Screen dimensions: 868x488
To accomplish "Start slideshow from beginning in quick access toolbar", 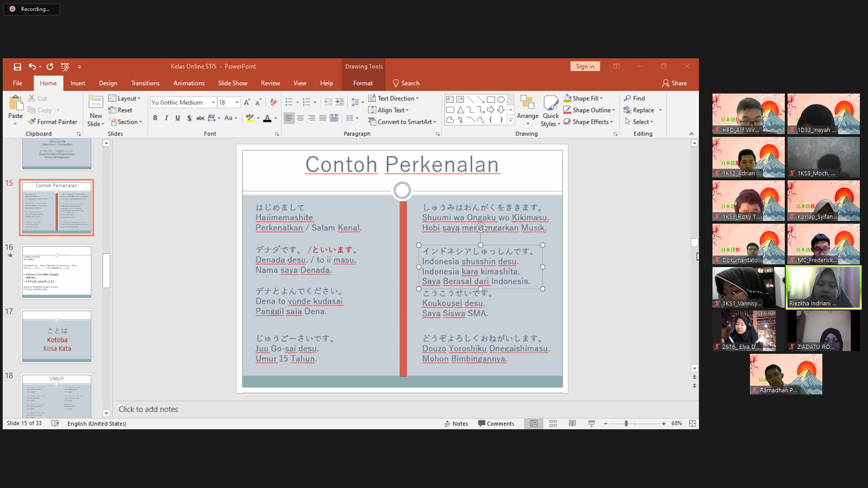I will tap(65, 67).
